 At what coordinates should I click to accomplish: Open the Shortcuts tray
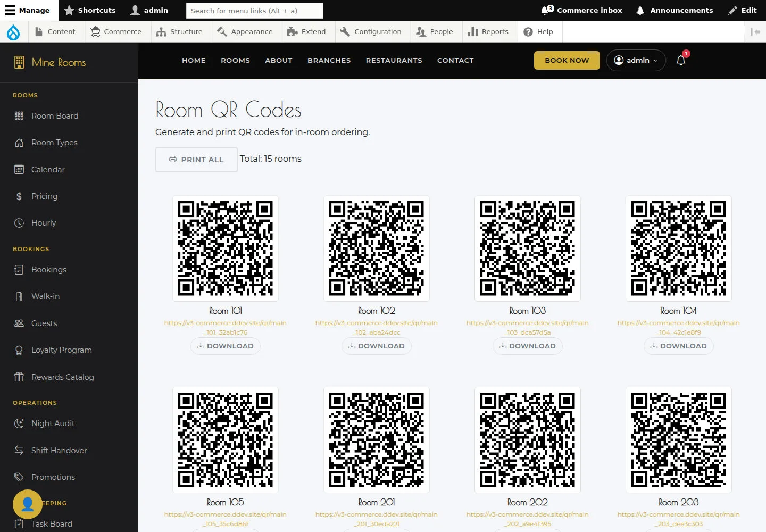[90, 10]
